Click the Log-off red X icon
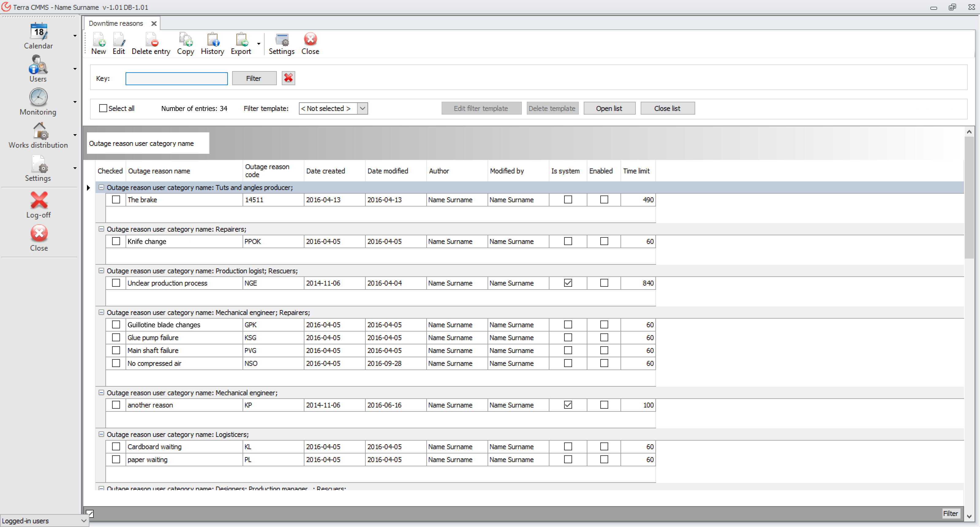Image resolution: width=980 pixels, height=527 pixels. pos(39,200)
